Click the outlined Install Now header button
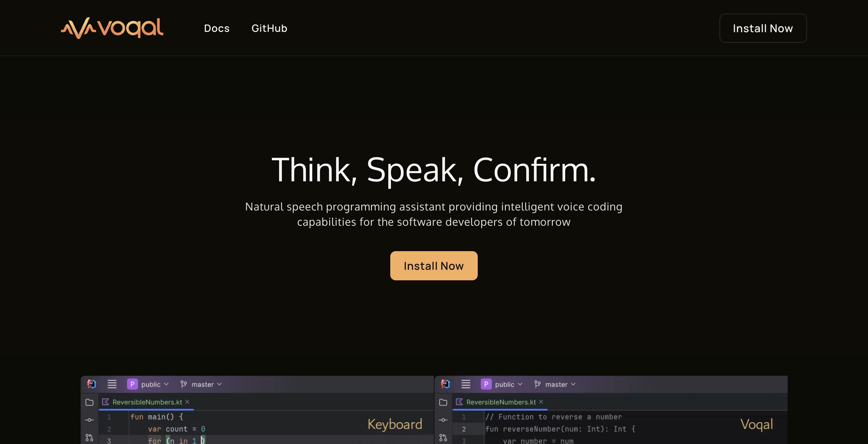This screenshot has width=868, height=444. coord(763,28)
